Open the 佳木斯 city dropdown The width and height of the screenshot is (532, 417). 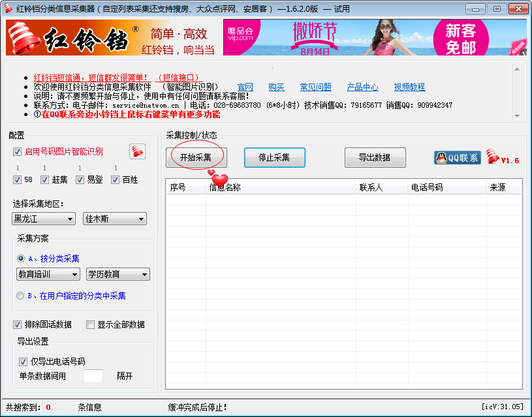(115, 219)
